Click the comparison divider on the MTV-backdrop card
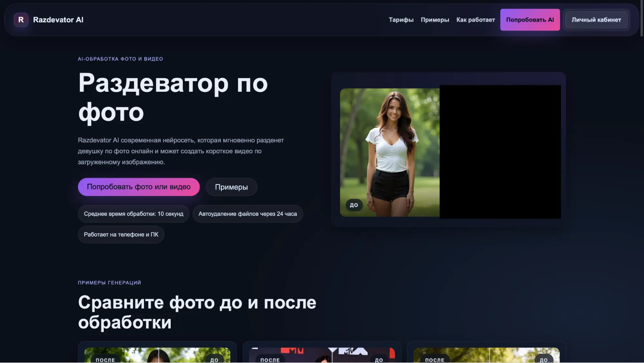644x363 pixels. coord(332,355)
